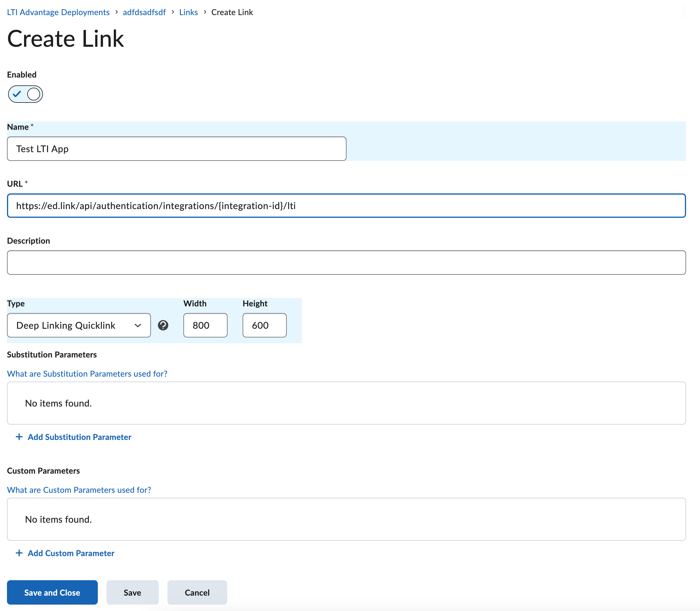The height and width of the screenshot is (611, 700).
Task: Open the Type dropdown menu
Action: 78,325
